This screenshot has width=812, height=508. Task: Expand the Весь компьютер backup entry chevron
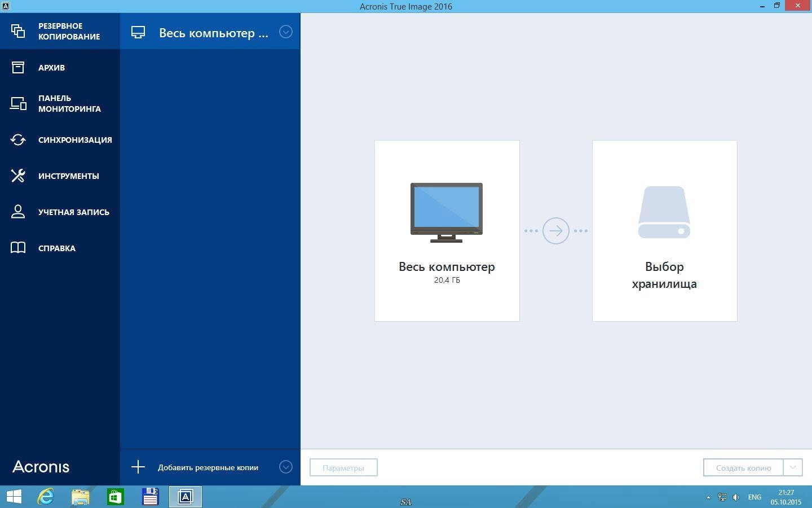286,32
